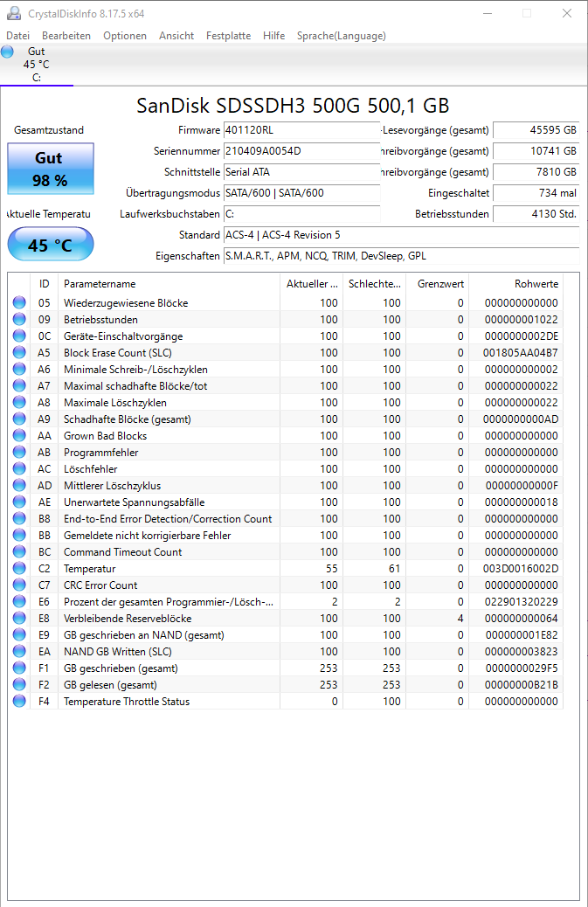The height and width of the screenshot is (907, 588).
Task: Click status orb for Geräte-Einschaltvorgänge row
Action: [19, 336]
